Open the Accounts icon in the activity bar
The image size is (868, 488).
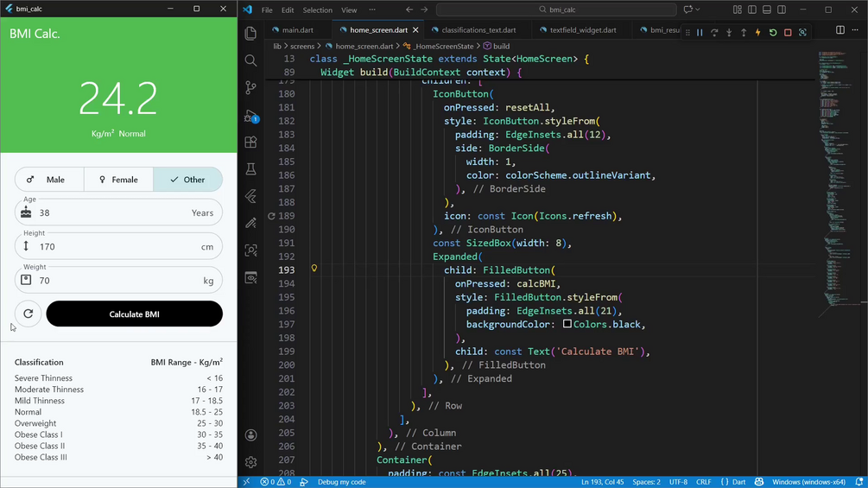pos(250,435)
